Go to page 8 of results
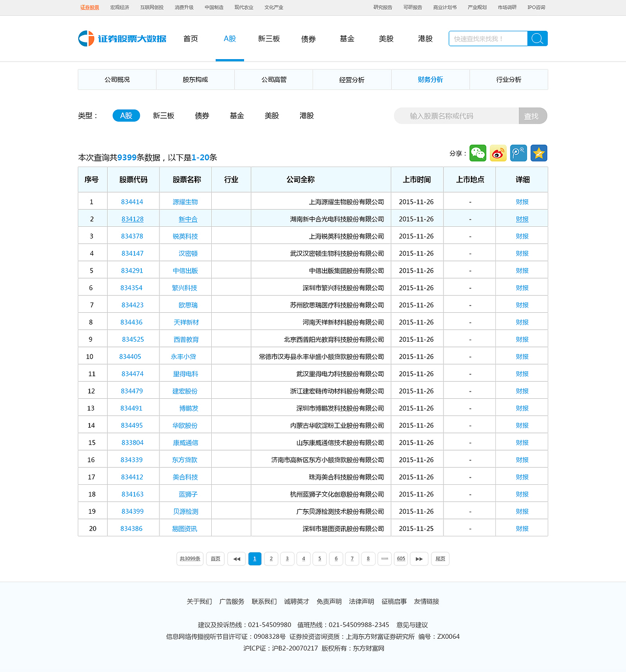The width and height of the screenshot is (626, 672). [x=368, y=559]
